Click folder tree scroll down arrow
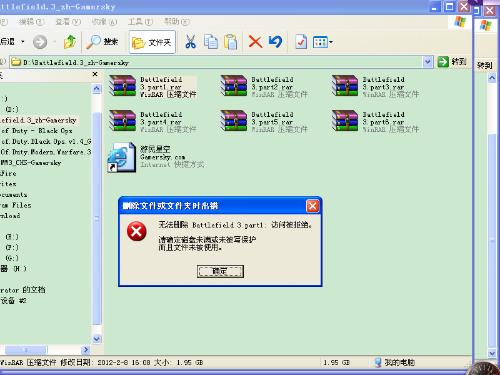 (x=97, y=339)
